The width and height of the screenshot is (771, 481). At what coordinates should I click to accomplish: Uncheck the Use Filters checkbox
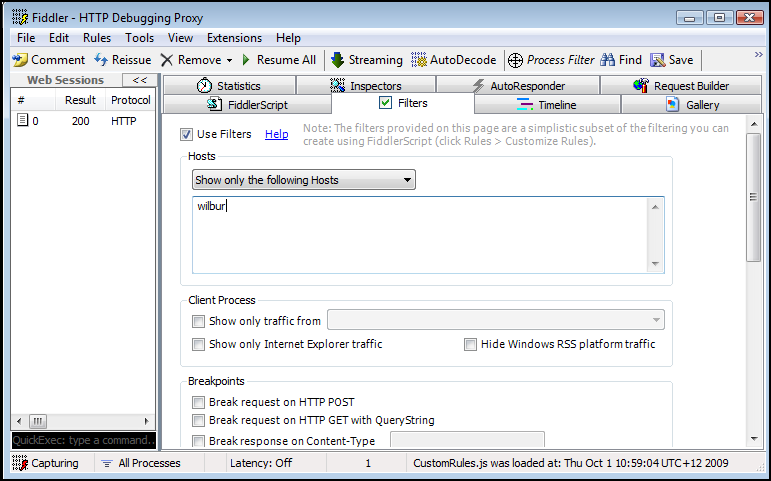tap(186, 134)
